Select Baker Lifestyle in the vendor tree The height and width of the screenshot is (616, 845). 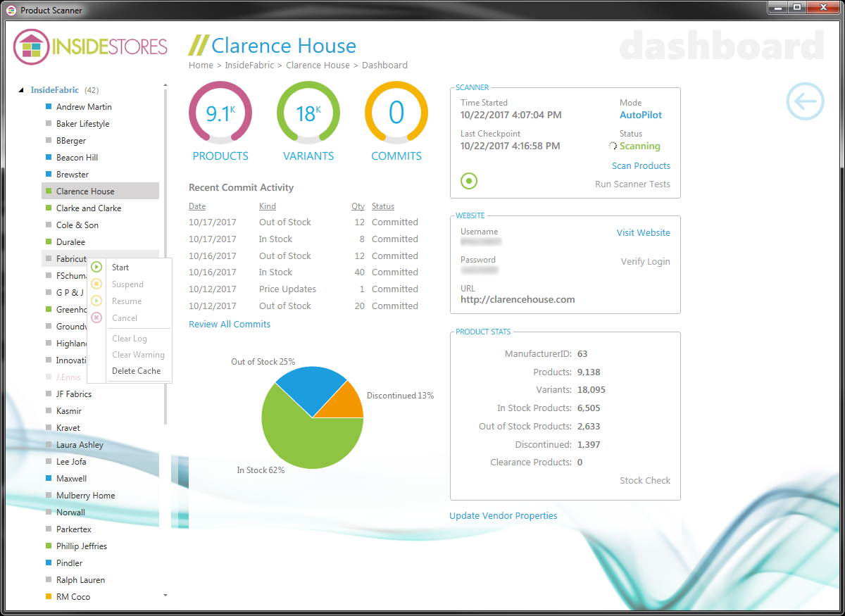click(83, 124)
